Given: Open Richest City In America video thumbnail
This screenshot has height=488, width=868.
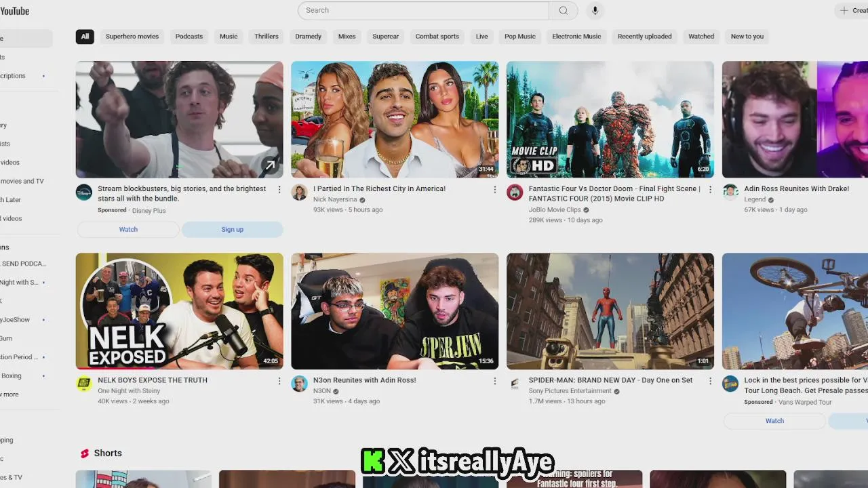Looking at the screenshot, I should click(395, 120).
